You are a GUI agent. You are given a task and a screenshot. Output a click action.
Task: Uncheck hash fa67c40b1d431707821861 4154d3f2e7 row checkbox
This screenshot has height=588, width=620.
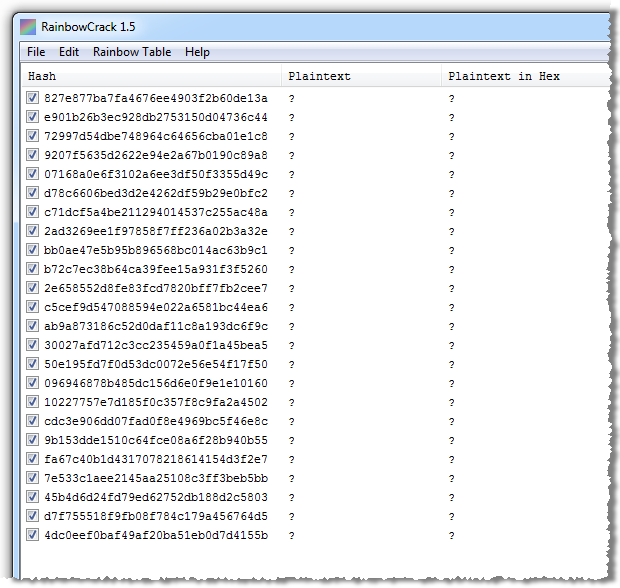[x=32, y=458]
